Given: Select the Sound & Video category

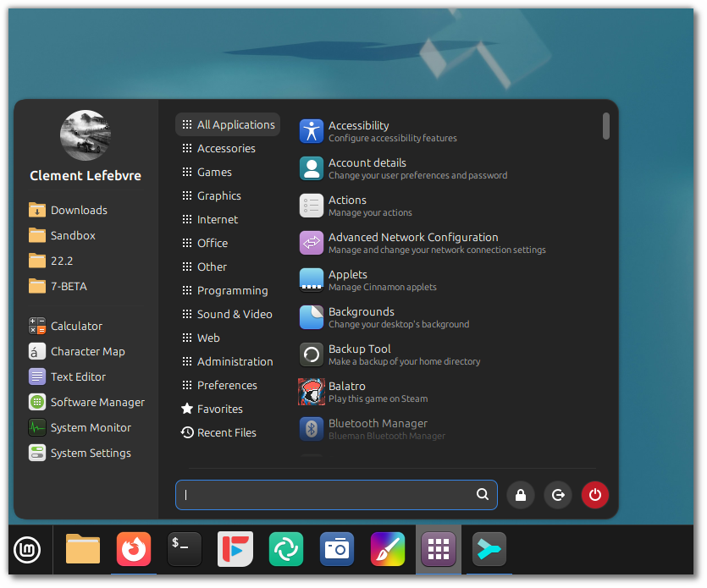Looking at the screenshot, I should click(x=234, y=314).
